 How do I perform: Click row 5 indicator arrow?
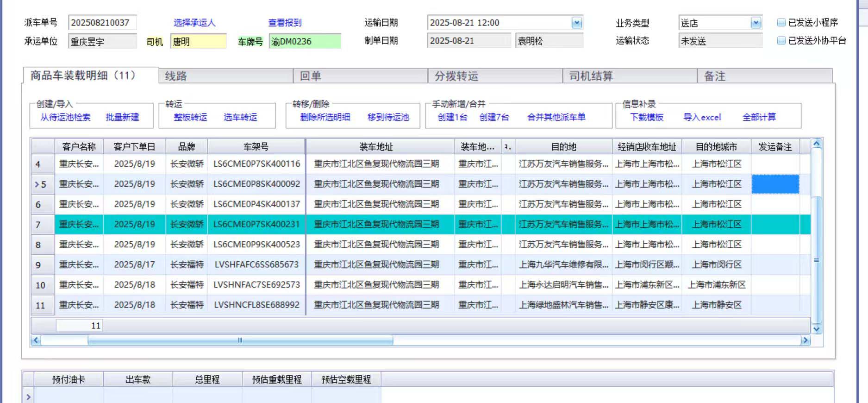coord(37,184)
